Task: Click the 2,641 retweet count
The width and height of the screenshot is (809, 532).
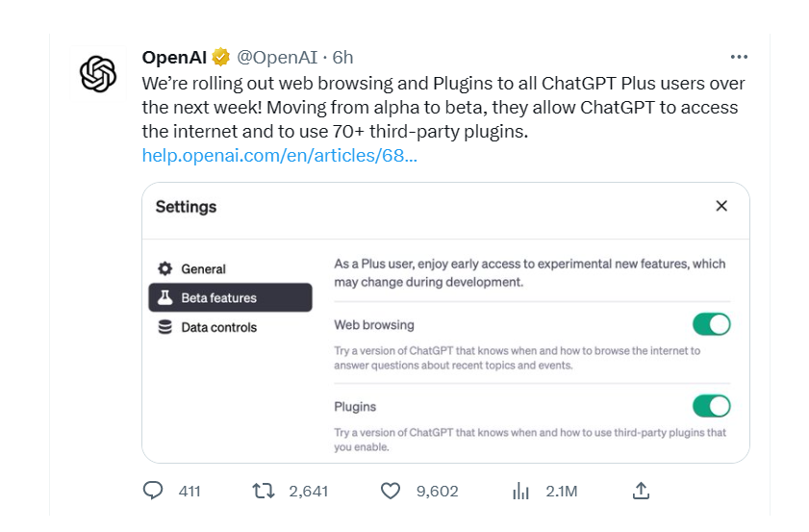Action: 308,491
